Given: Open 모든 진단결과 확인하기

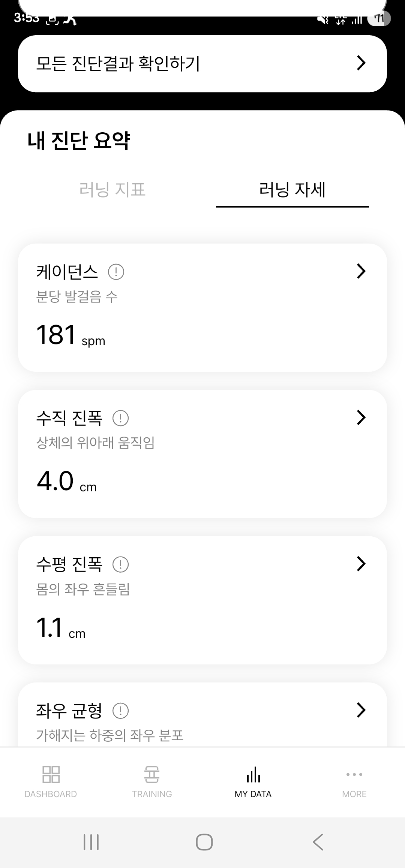Looking at the screenshot, I should point(202,64).
